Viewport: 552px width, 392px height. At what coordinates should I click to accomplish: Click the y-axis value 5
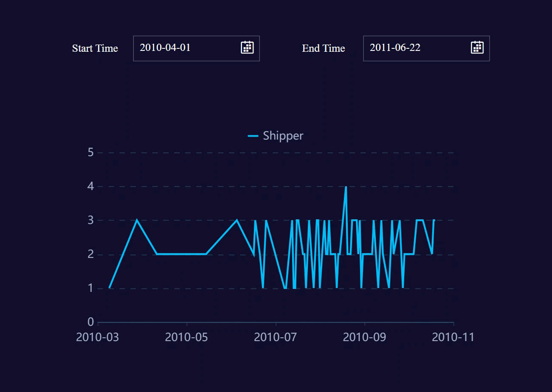(x=90, y=152)
